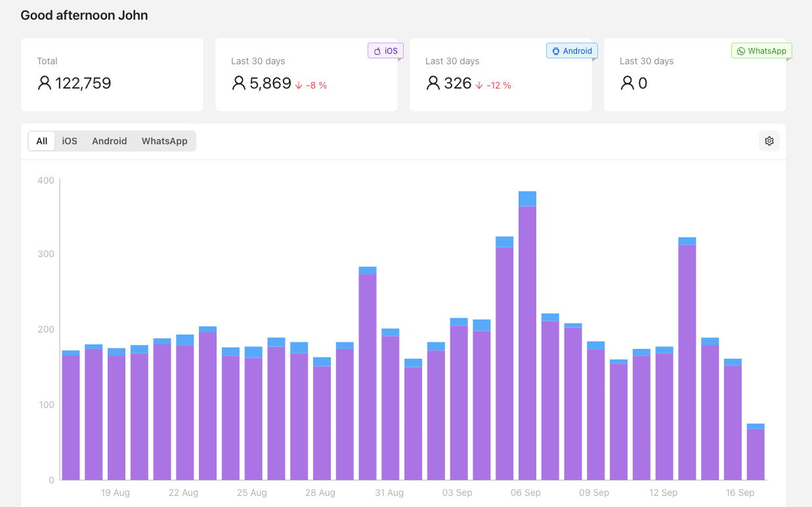Click the iOS platform badge
Image resolution: width=812 pixels, height=507 pixels.
click(385, 51)
